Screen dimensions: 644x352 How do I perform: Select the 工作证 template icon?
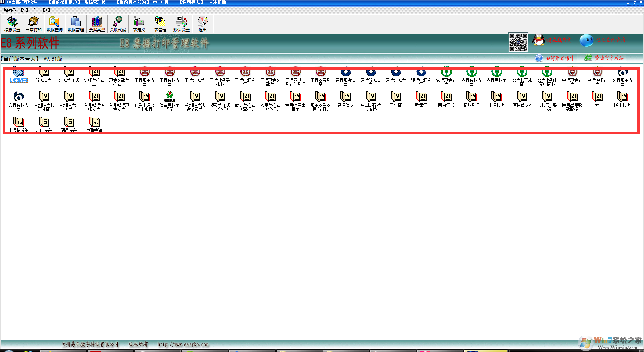click(x=396, y=99)
